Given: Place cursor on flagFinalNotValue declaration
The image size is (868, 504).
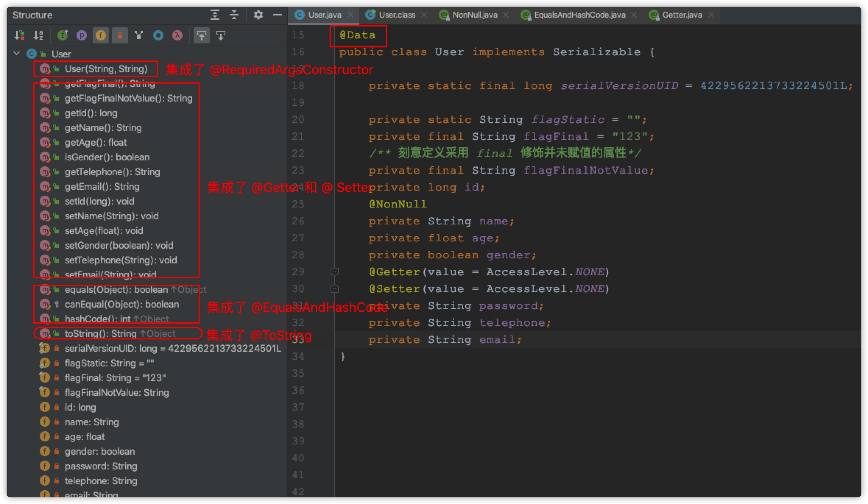Looking at the screenshot, I should 511,170.
